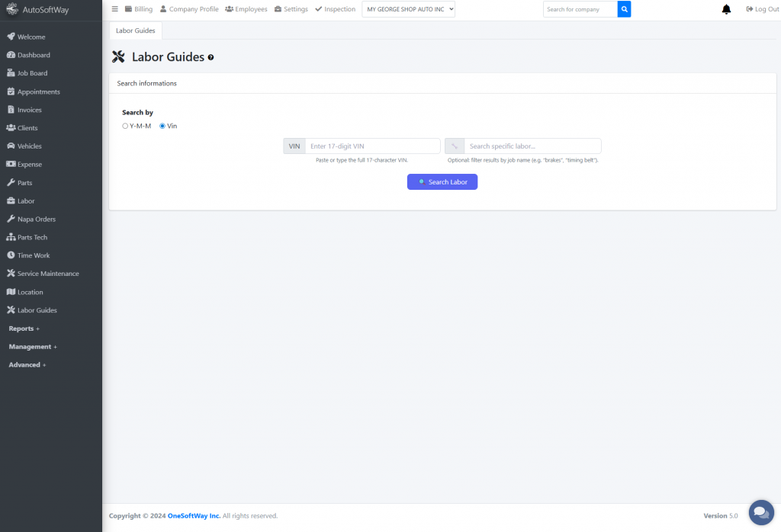Select the Vin radio option
Image resolution: width=781 pixels, height=532 pixels.
[x=162, y=126]
